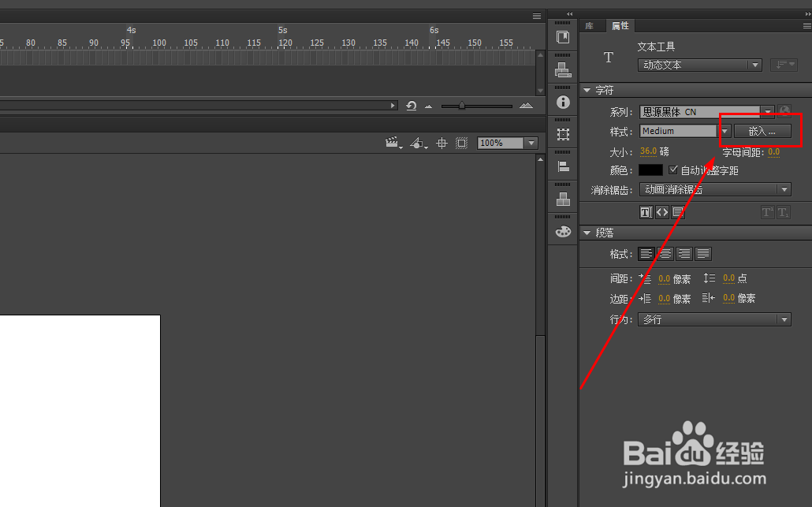
Task: Set paragraph format to justify
Action: point(702,254)
